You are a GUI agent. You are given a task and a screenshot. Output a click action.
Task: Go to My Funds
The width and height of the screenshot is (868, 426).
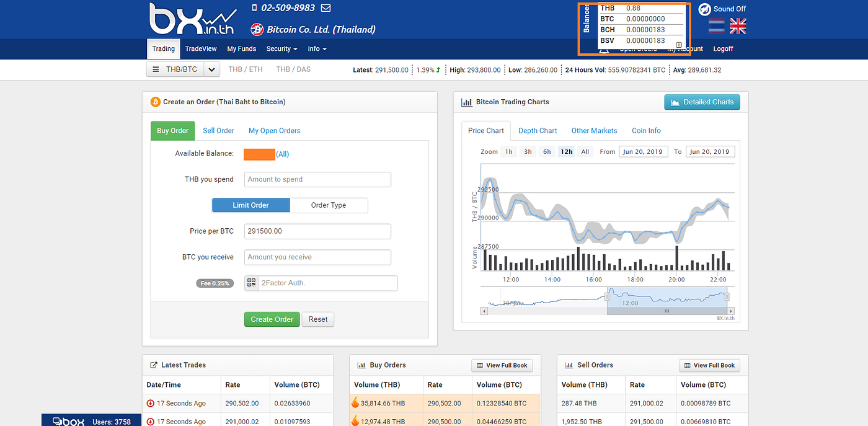(242, 48)
